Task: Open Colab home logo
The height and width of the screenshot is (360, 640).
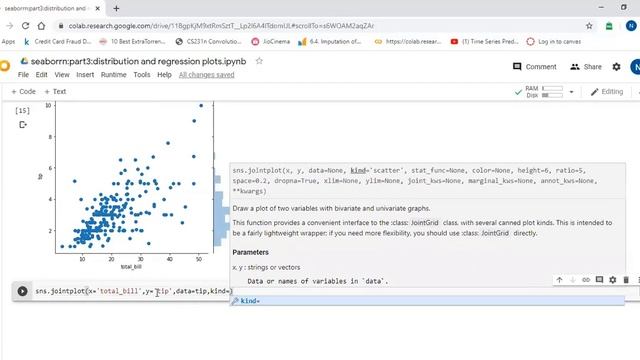Action: click(x=4, y=66)
